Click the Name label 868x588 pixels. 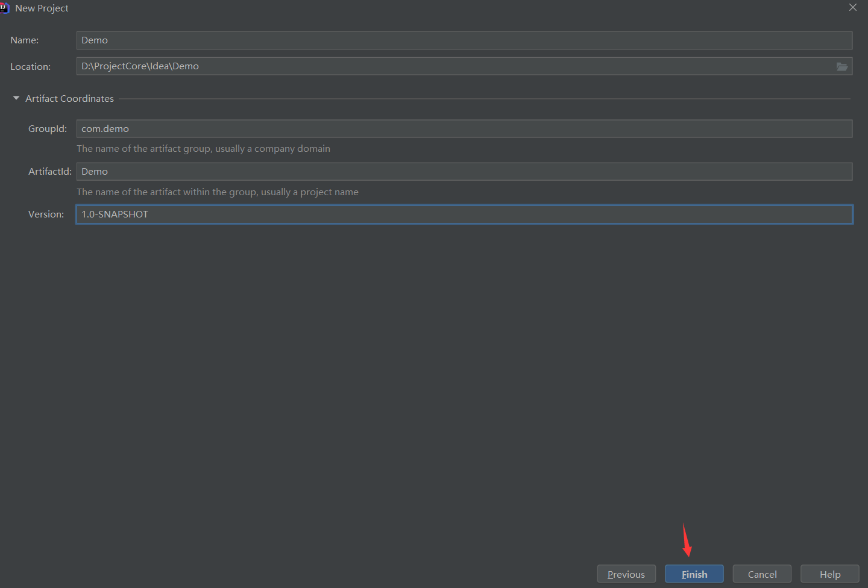click(24, 40)
